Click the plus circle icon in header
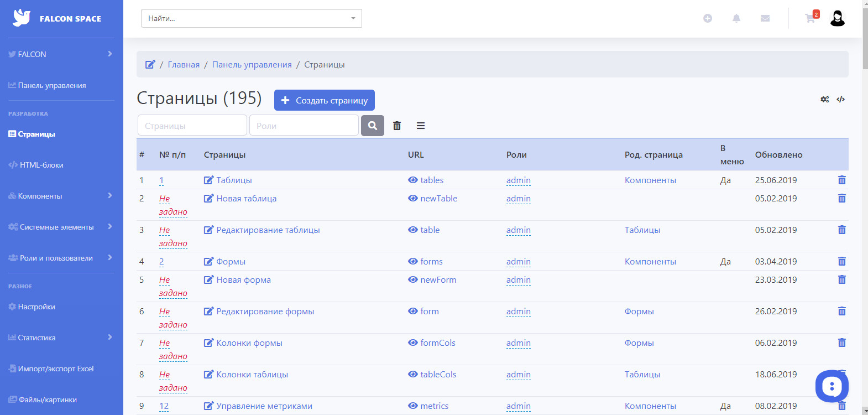 click(x=708, y=18)
